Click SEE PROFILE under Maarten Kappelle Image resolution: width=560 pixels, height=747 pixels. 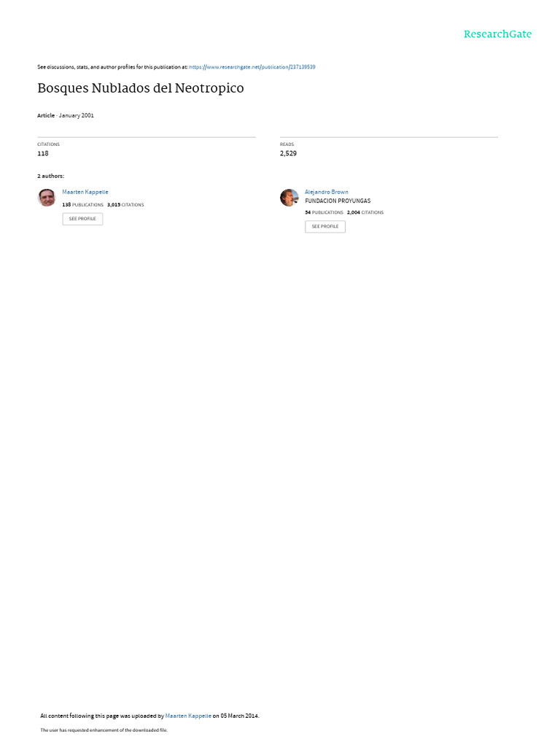pos(82,219)
